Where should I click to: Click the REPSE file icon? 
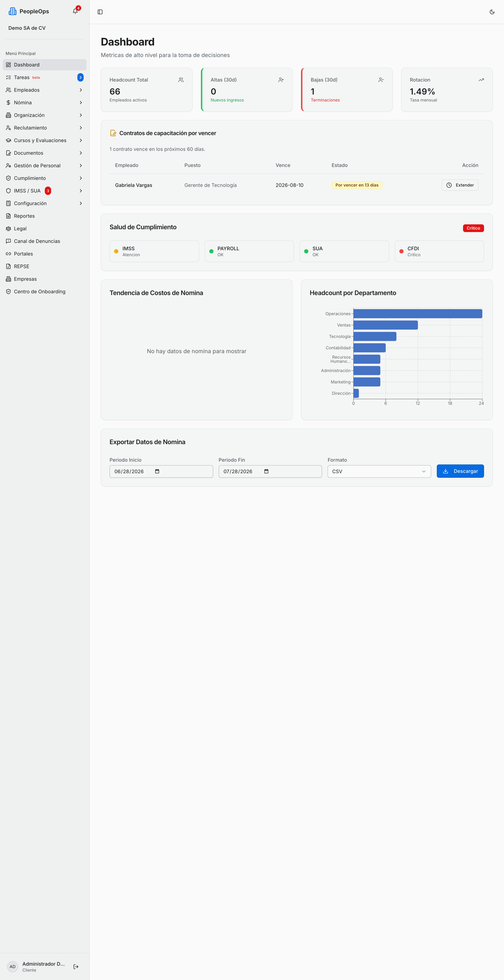(8, 266)
